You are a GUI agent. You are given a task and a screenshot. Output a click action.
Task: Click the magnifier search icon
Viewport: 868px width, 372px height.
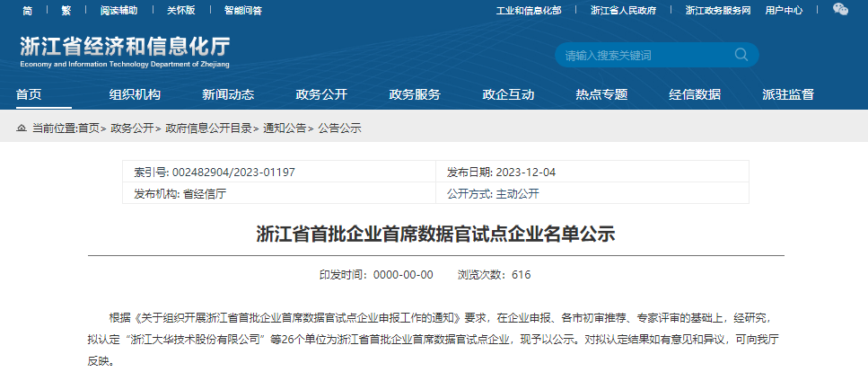pyautogui.click(x=741, y=55)
